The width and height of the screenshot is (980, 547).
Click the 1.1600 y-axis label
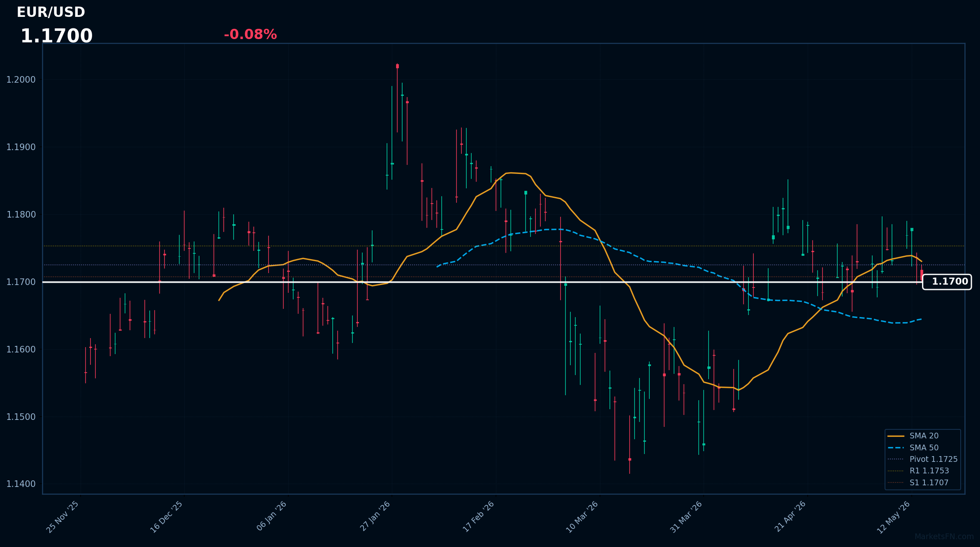21,350
